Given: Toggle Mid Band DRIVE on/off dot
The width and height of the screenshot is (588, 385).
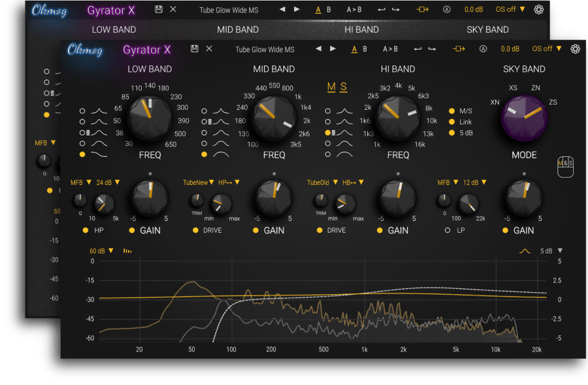Looking at the screenshot, I should click(195, 230).
